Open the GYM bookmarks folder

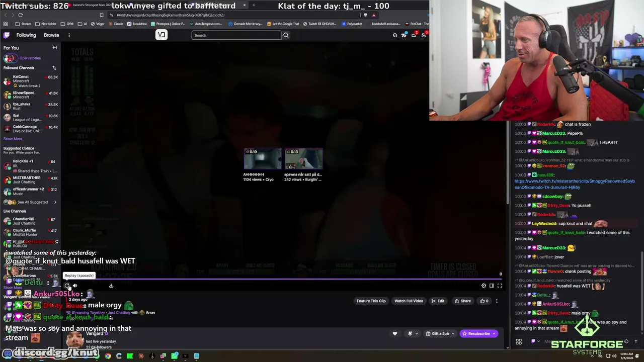pyautogui.click(x=67, y=24)
